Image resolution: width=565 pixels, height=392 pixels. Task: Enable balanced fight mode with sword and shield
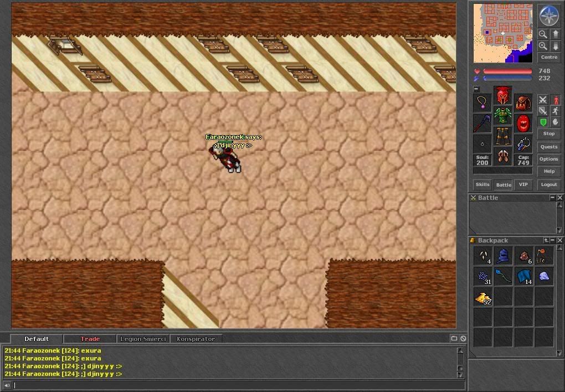point(543,111)
